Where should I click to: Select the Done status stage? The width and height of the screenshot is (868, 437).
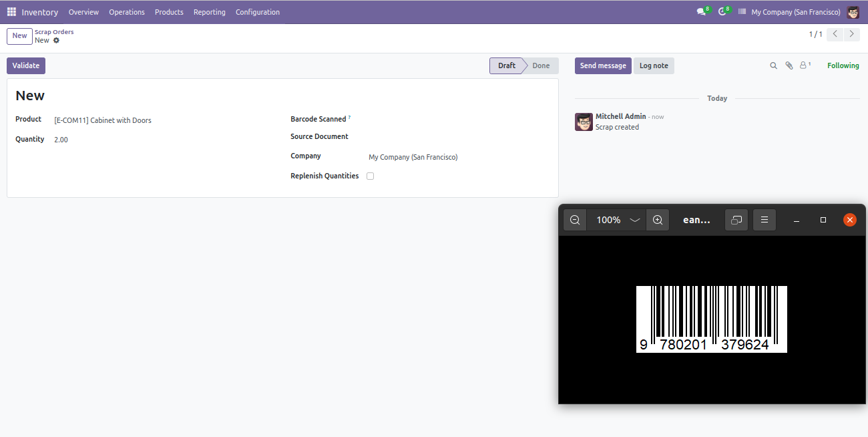tap(541, 65)
